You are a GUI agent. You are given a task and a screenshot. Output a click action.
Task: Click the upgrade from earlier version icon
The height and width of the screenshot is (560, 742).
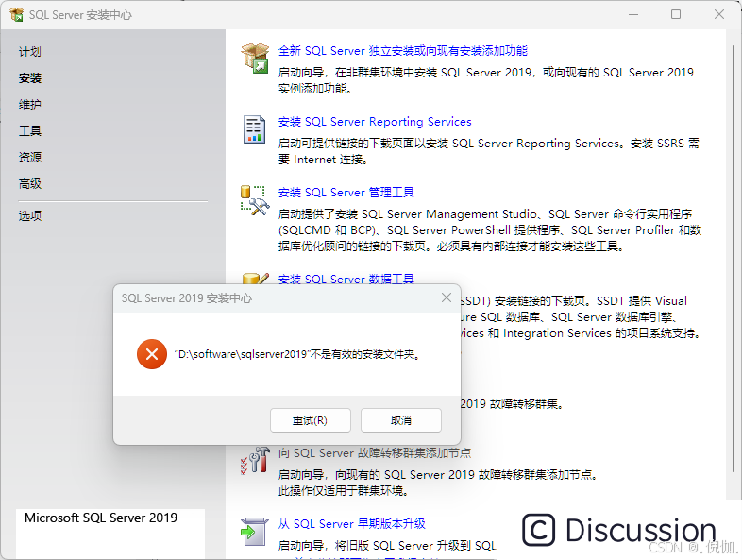[x=254, y=532]
